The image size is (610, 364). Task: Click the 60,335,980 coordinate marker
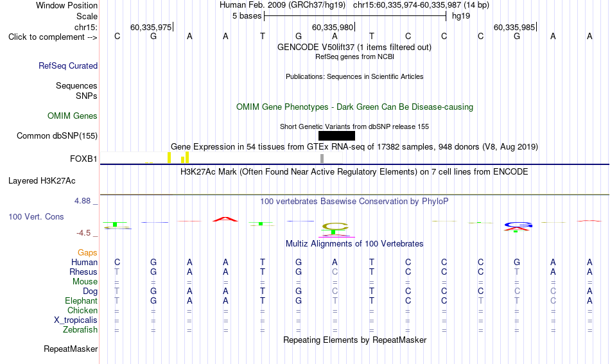[x=333, y=27]
